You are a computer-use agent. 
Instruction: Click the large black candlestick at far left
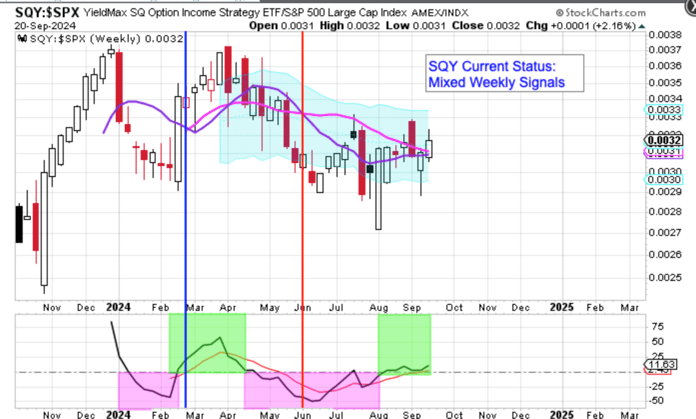click(x=18, y=222)
